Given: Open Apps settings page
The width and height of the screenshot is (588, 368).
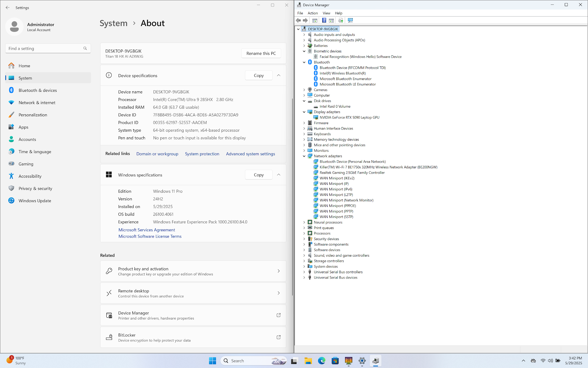Looking at the screenshot, I should tap(48, 127).
